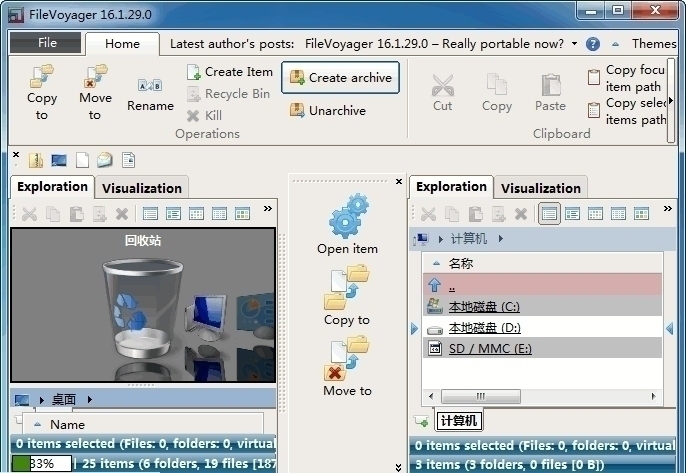Click the archive folder quick toolbar icon

36,161
